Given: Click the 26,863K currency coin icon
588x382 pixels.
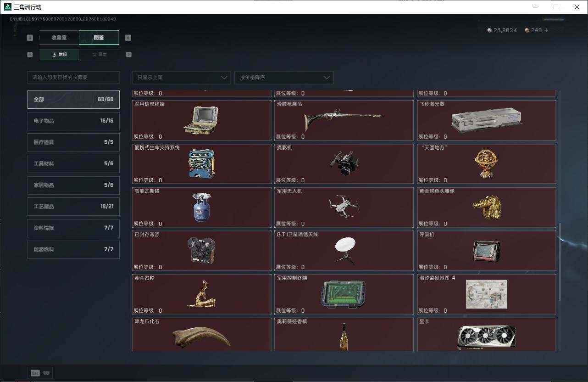Looking at the screenshot, I should pyautogui.click(x=489, y=30).
